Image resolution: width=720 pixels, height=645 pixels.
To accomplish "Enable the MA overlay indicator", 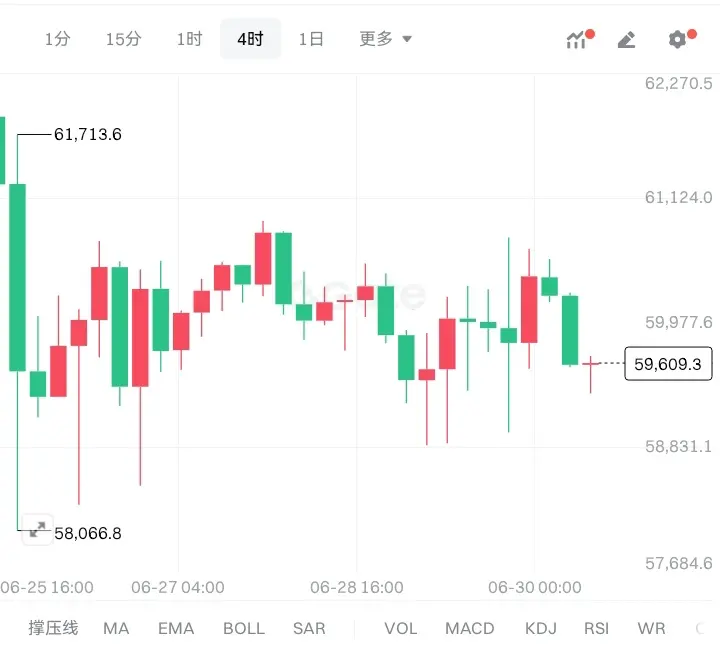I will point(116,628).
